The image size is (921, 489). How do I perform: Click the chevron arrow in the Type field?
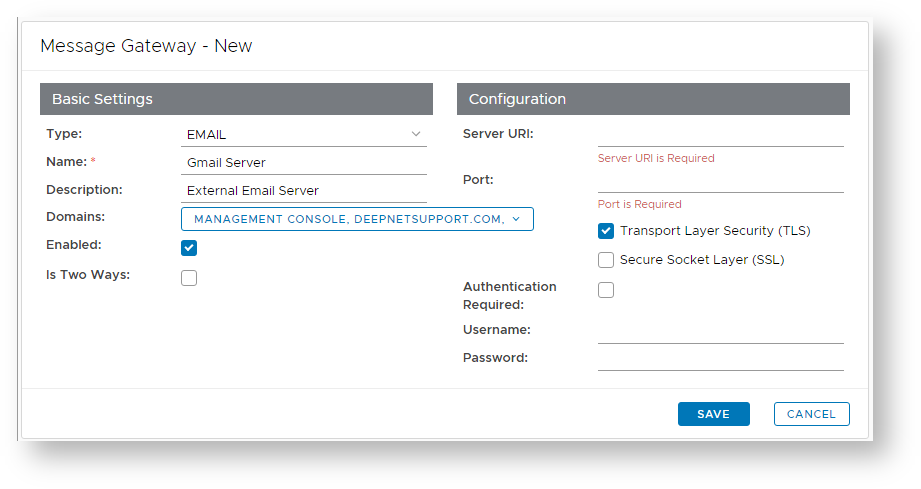coord(416,134)
